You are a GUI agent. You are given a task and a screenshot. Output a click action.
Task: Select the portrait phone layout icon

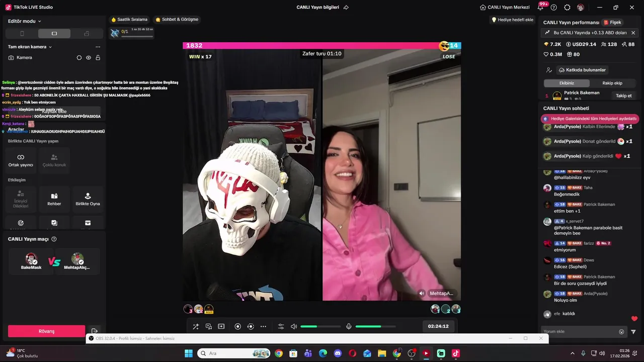[x=22, y=34]
